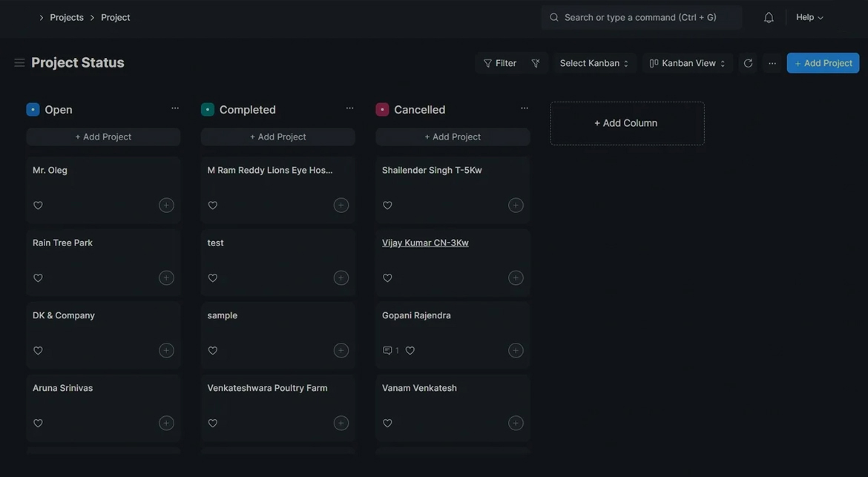Expand the Kanban View switcher

click(x=687, y=63)
